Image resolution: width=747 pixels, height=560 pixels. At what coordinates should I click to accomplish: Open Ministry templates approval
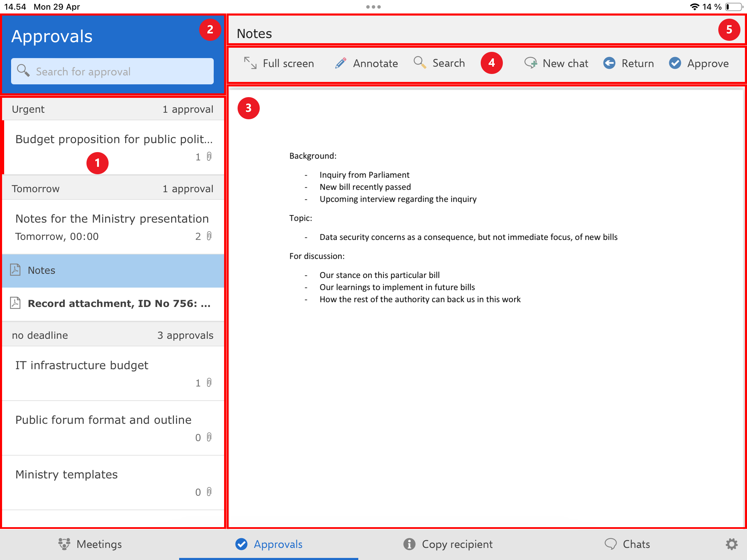(67, 475)
